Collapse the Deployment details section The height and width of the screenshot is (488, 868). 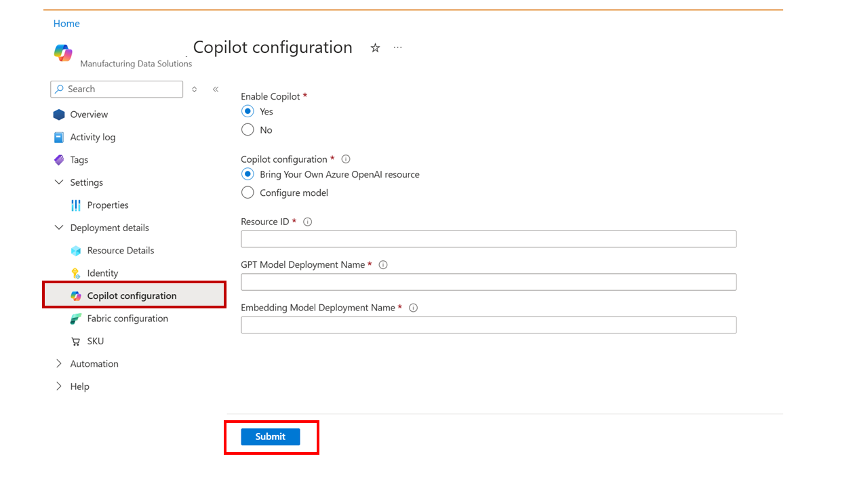(59, 228)
